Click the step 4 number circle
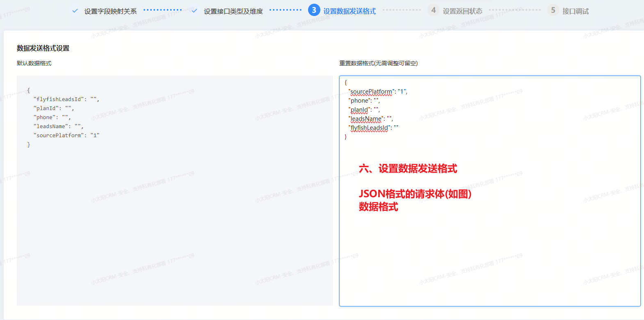The height and width of the screenshot is (320, 644). (x=434, y=10)
